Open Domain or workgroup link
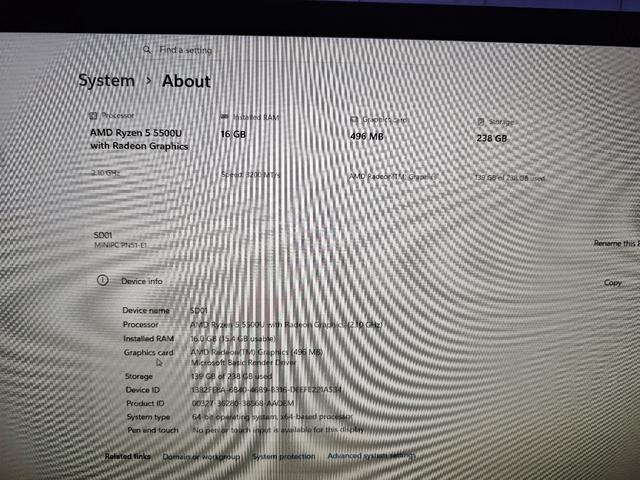 (201, 456)
